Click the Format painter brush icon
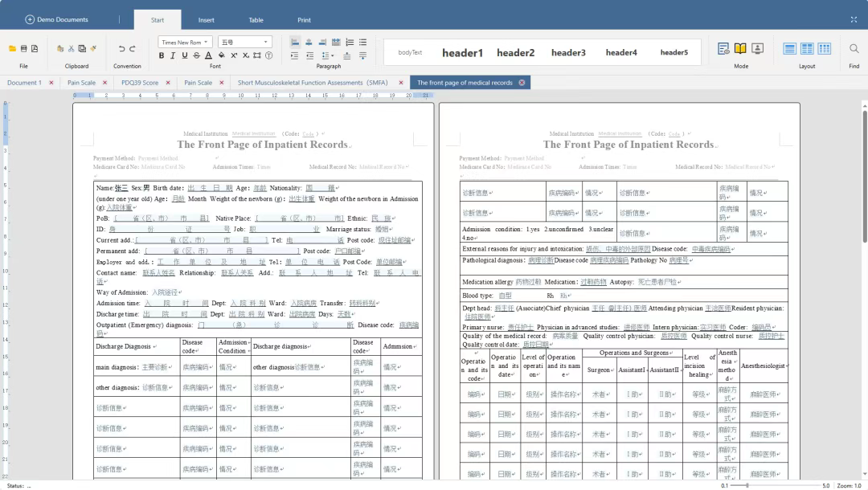 tap(93, 48)
